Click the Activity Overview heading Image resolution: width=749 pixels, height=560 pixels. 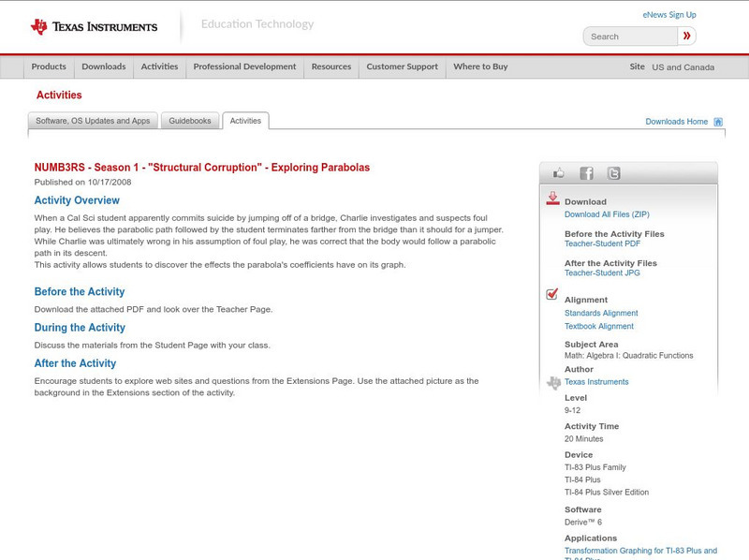(77, 200)
